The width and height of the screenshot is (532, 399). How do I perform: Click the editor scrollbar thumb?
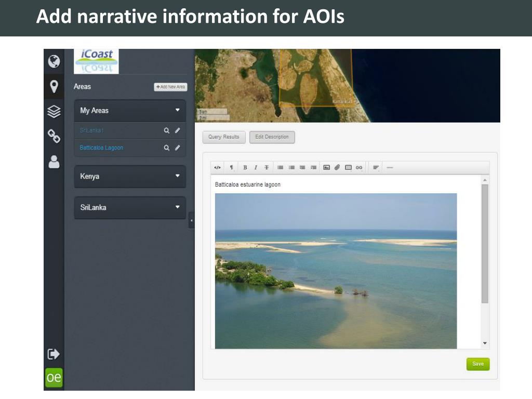485,244
